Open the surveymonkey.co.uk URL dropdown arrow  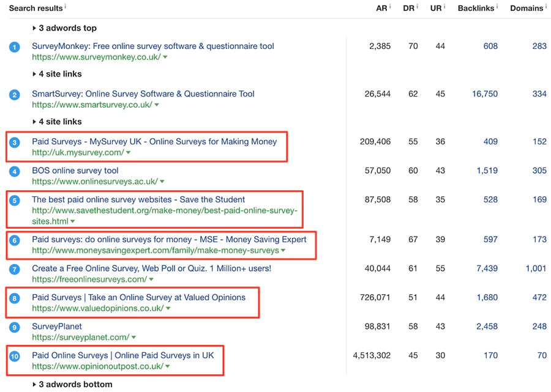165,57
